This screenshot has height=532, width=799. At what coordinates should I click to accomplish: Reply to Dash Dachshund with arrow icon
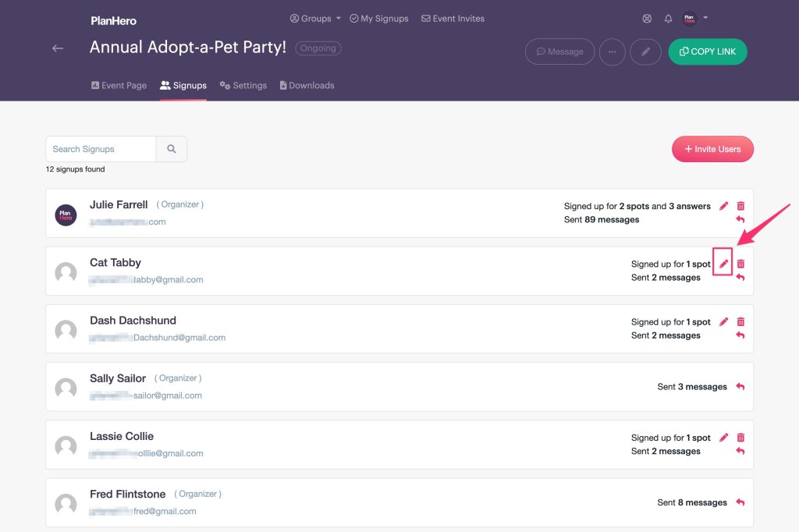[x=740, y=335]
